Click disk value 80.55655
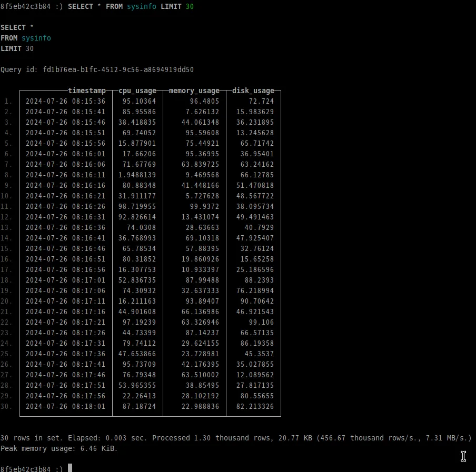476x472 pixels. 257,396
